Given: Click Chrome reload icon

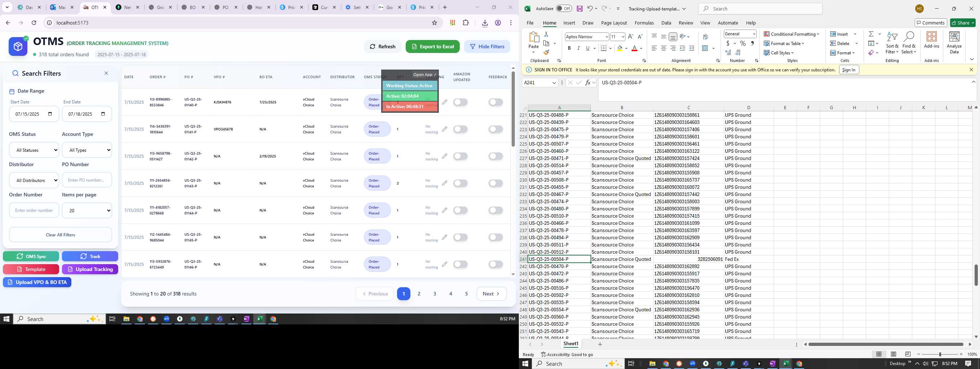Looking at the screenshot, I should [x=34, y=23].
